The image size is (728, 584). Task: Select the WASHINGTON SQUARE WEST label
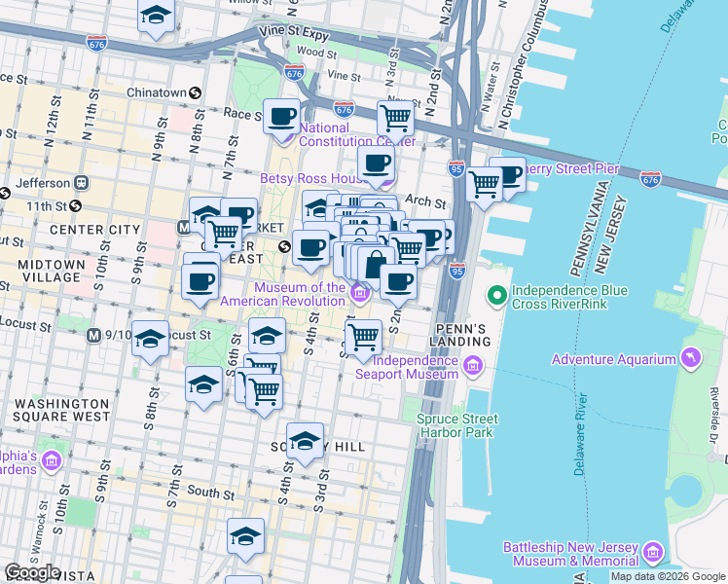point(61,411)
